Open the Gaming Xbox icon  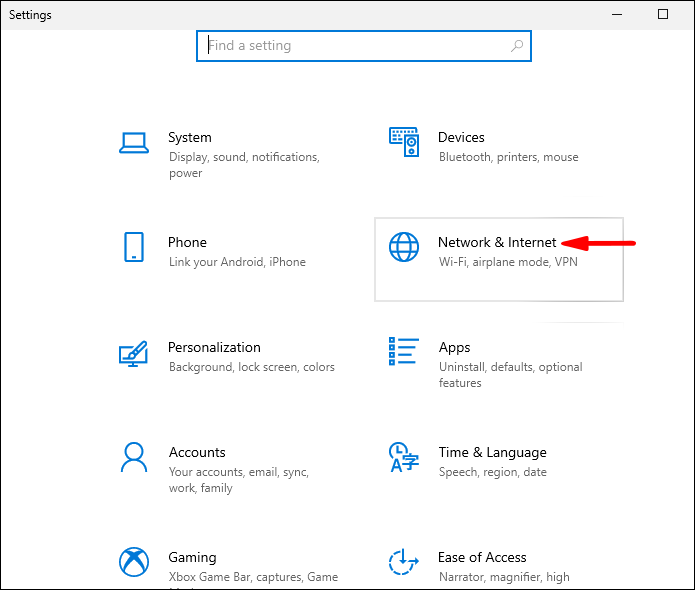[134, 562]
